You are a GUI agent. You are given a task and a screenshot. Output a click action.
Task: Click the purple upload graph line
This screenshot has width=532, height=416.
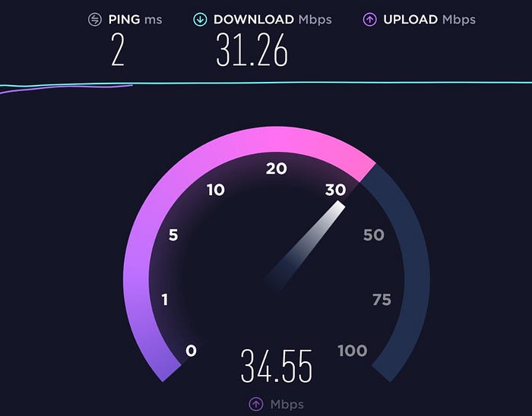(x=66, y=88)
